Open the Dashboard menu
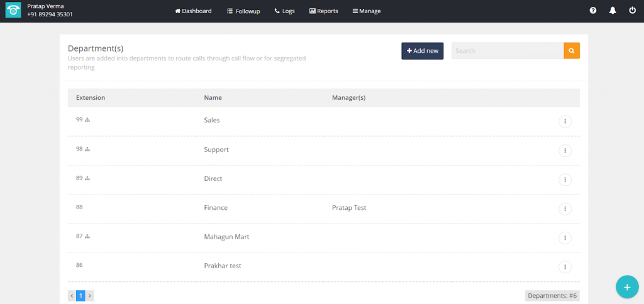 [x=194, y=11]
